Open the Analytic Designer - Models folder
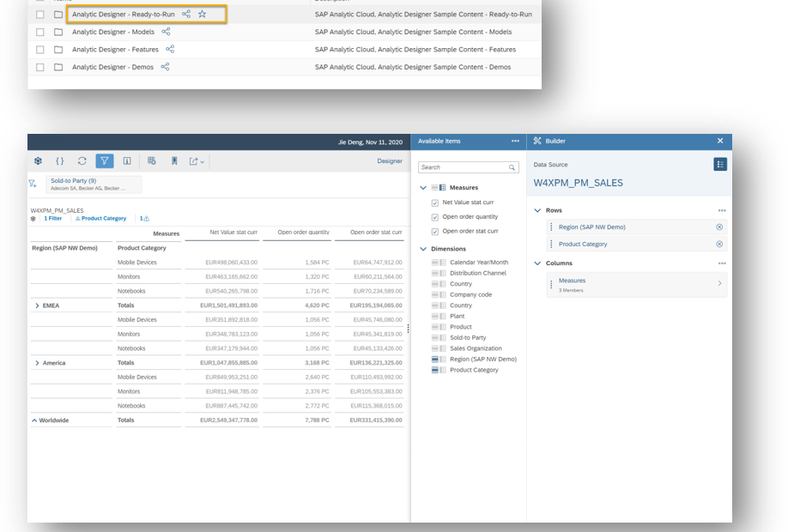This screenshot has height=532, width=788. 113,32
